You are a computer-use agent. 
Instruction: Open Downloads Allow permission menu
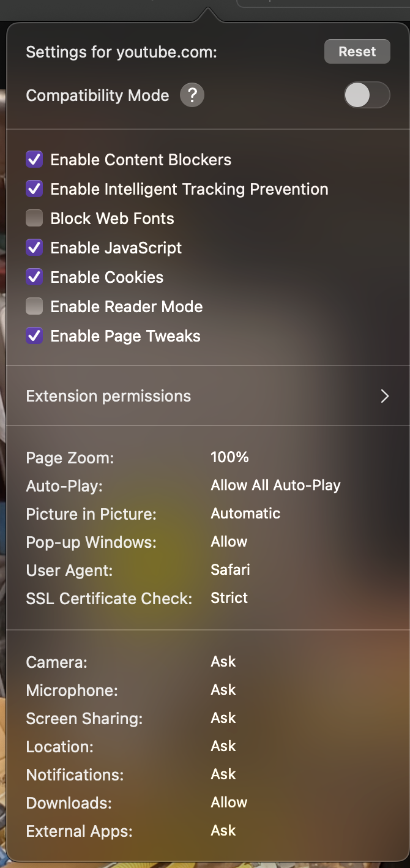tap(229, 803)
